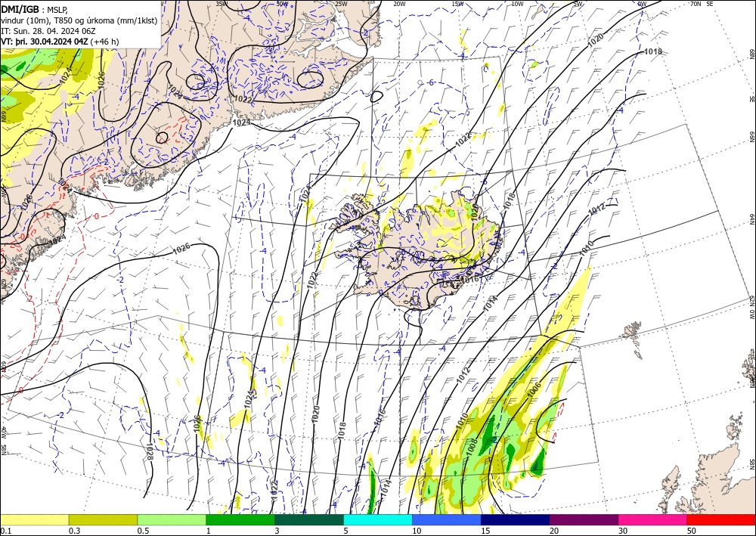Viewport: 756px width, 536px height.
Task: Click the "20W" longitude label
Action: pyautogui.click(x=399, y=4)
